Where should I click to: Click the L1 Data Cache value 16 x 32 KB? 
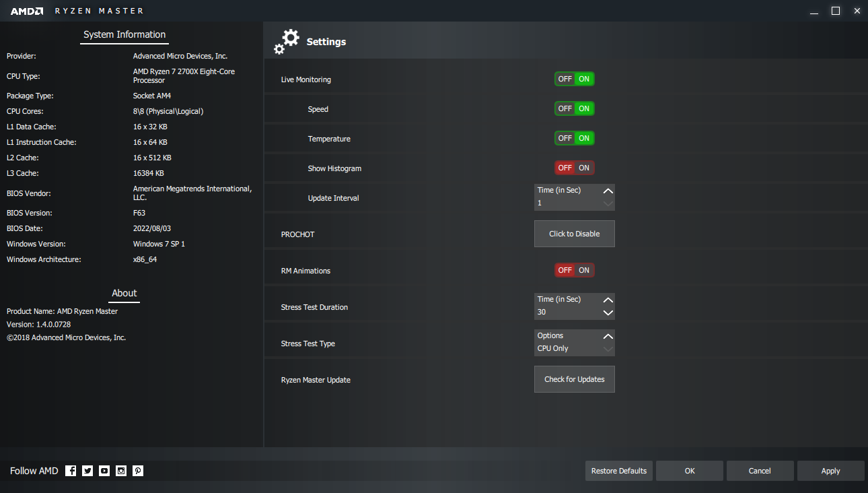[x=150, y=127]
